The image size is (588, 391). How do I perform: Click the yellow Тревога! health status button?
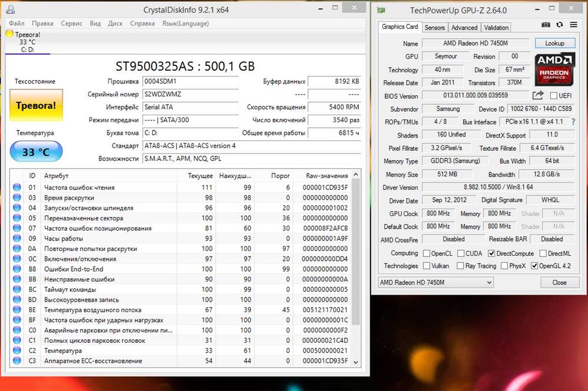(x=36, y=105)
